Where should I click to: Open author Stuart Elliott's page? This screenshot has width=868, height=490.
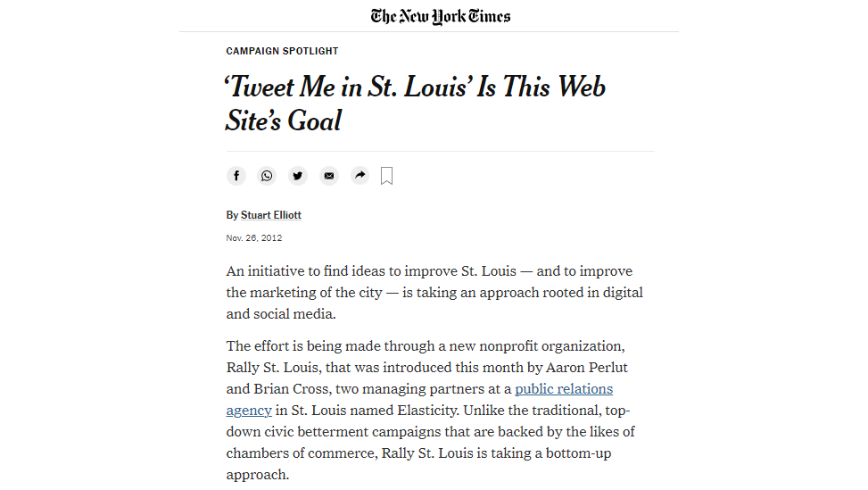270,215
